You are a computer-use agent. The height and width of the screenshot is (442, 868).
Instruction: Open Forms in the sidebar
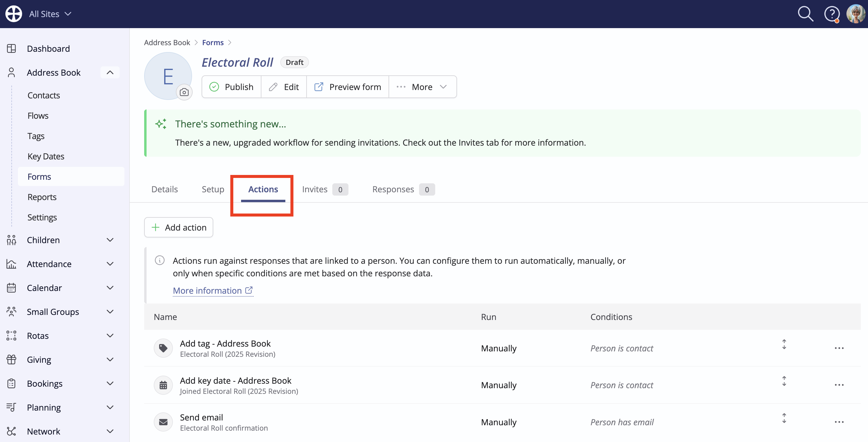(x=71, y=176)
